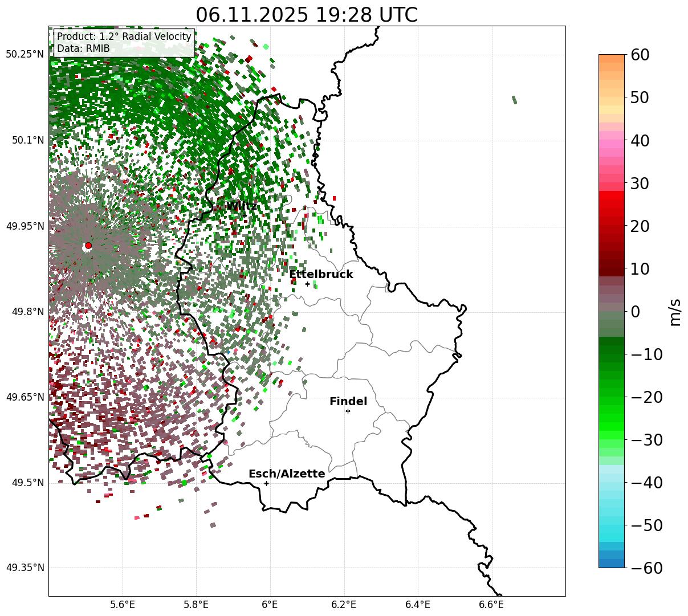Click the 40 tick on colorbar
The width and height of the screenshot is (688, 616).
coord(641,140)
